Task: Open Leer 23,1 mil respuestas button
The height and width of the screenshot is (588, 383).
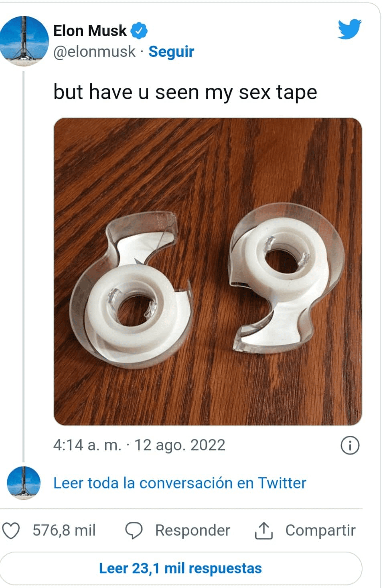Action: (x=180, y=568)
